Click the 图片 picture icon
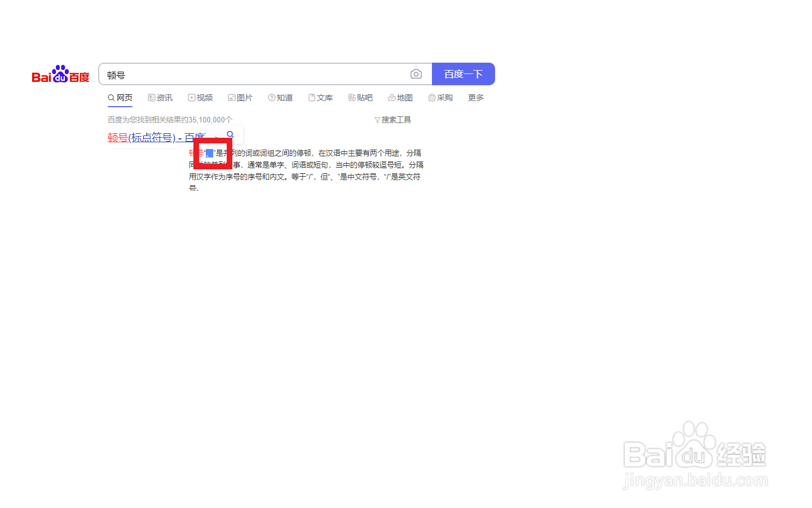This screenshot has height=508, width=812. point(231,97)
